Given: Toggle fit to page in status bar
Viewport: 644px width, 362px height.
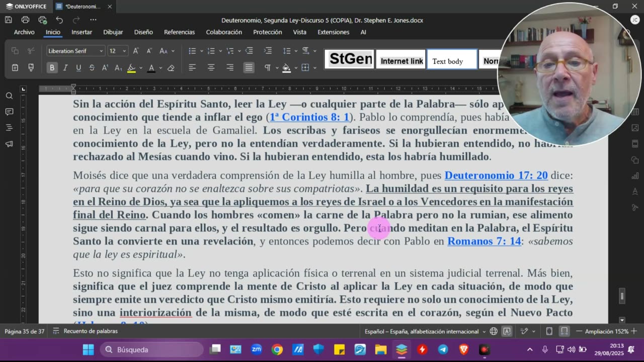Looking at the screenshot, I should click(x=549, y=331).
